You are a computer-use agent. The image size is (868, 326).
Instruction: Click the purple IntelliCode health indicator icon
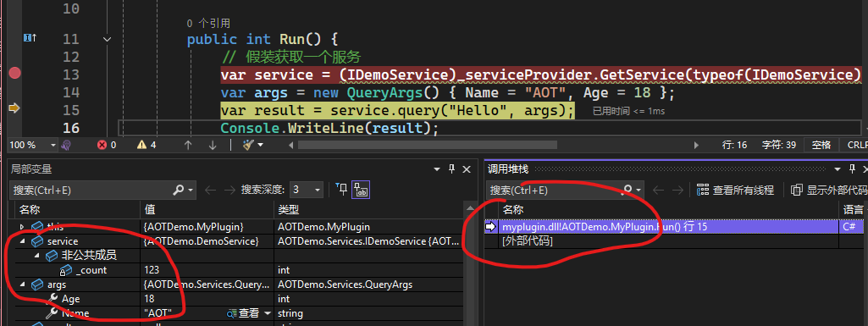[66, 145]
